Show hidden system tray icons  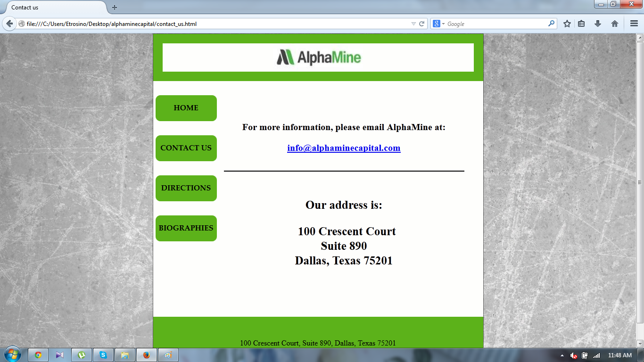(562, 355)
